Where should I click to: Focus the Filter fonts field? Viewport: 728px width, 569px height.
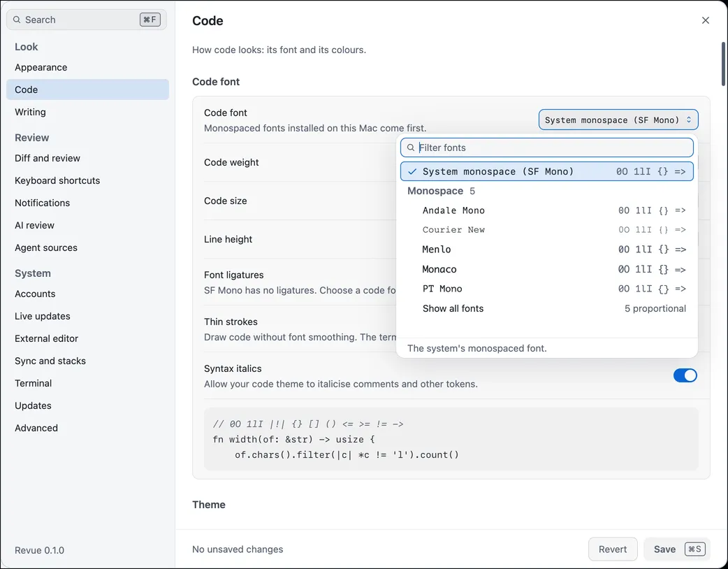546,147
